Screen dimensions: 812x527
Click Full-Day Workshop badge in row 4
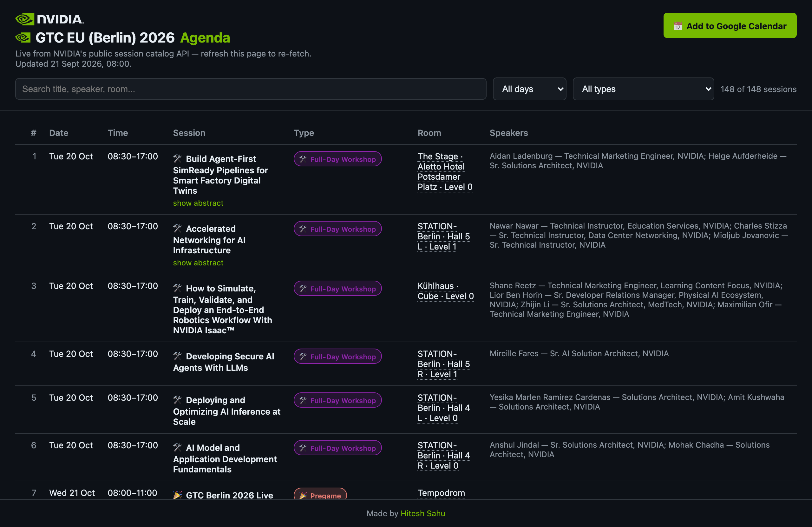(x=337, y=357)
